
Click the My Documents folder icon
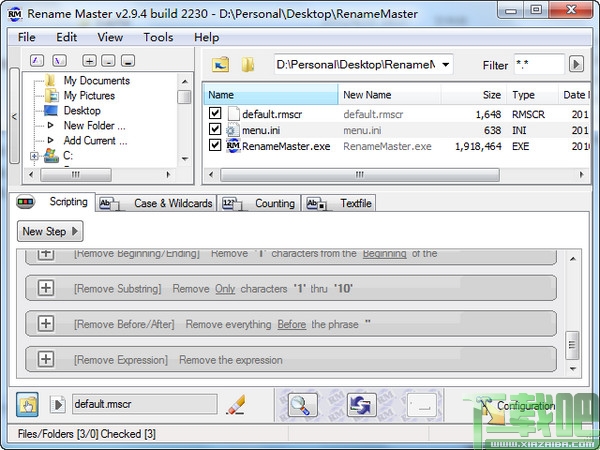(50, 80)
